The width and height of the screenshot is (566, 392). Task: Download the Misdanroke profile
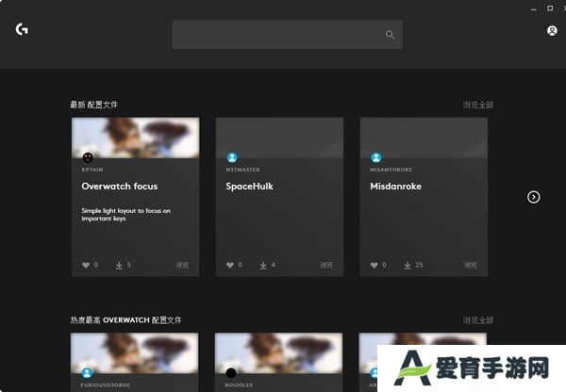(408, 266)
